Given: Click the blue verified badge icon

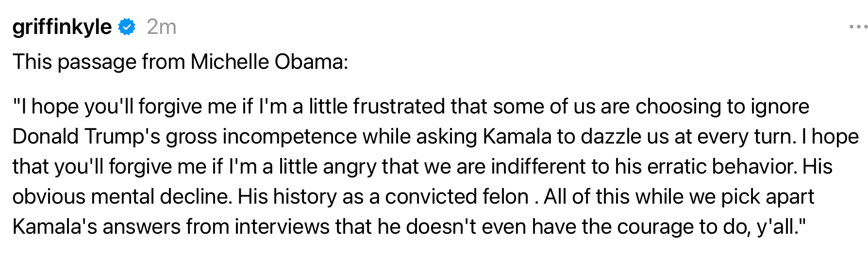Looking at the screenshot, I should coord(127,27).
